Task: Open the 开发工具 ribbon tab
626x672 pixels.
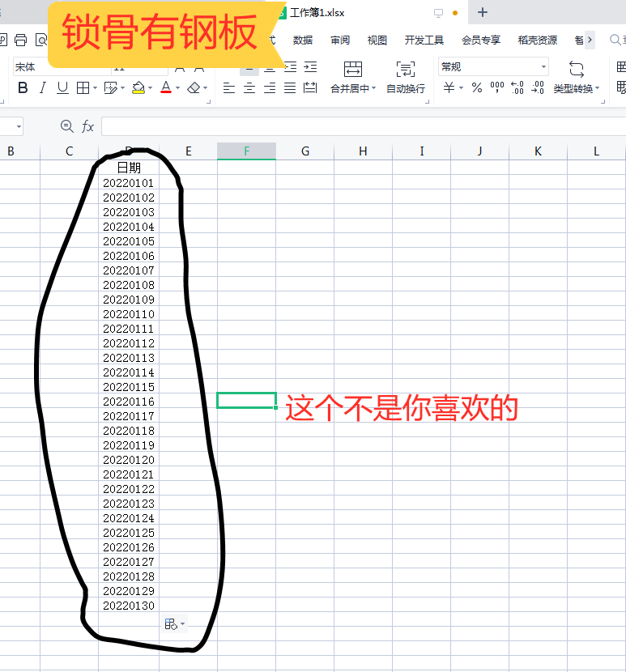Action: tap(424, 40)
